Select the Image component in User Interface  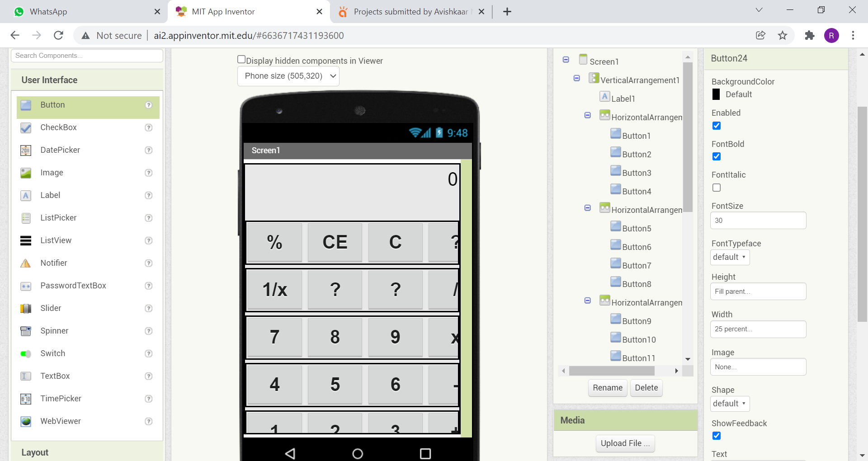click(x=26, y=173)
